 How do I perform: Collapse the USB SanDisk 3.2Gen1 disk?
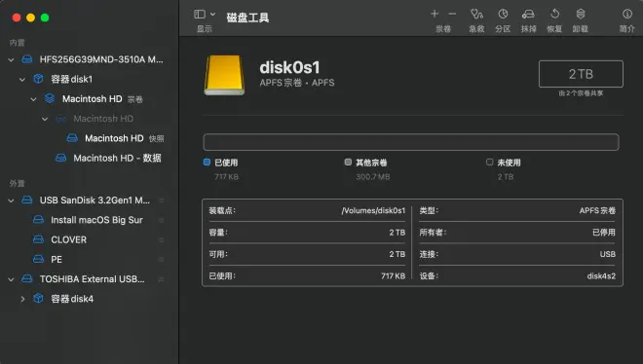(x=11, y=200)
